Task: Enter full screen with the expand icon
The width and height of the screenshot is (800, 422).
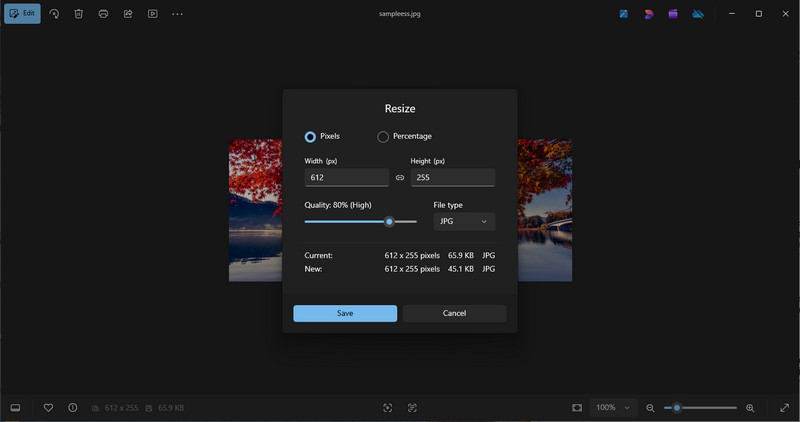Action: [x=784, y=408]
